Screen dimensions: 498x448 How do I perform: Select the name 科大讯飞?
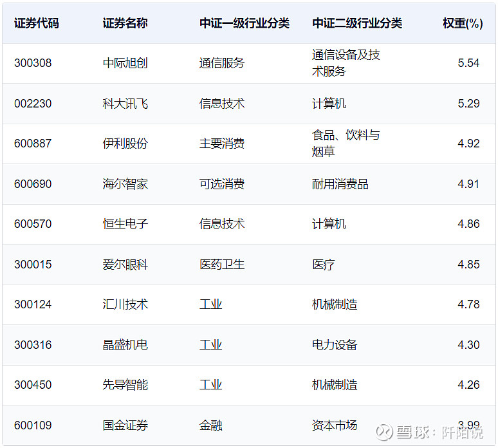(x=125, y=104)
